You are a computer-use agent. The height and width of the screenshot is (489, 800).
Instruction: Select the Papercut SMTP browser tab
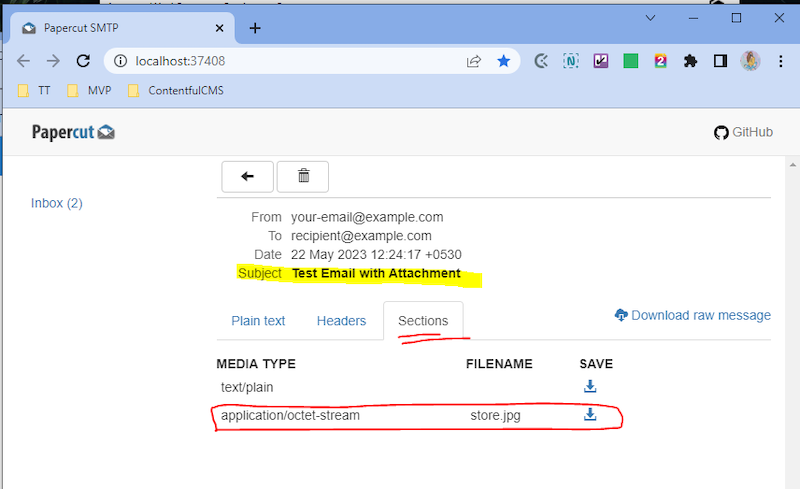coord(122,28)
